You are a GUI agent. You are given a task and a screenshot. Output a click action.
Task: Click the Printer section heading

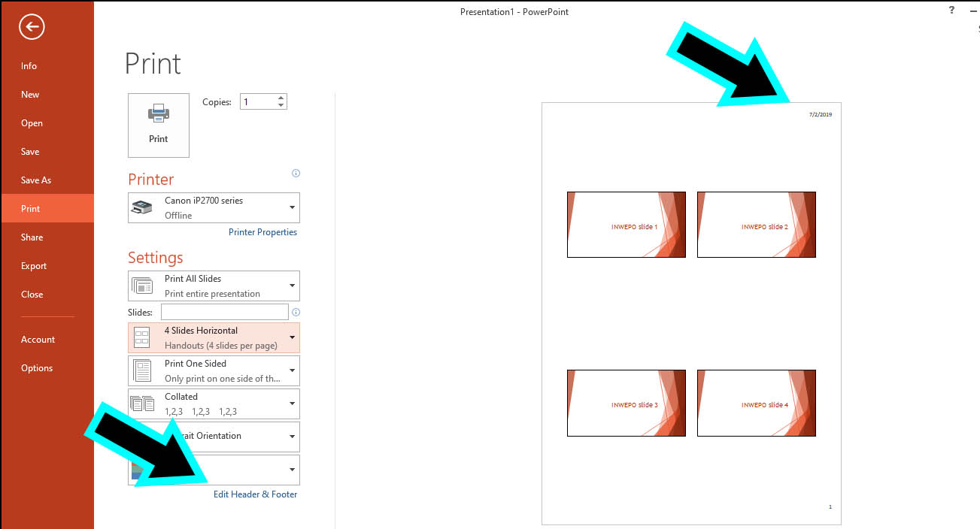point(150,179)
